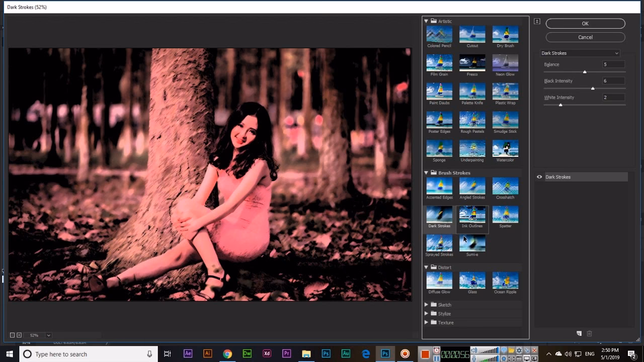The image size is (644, 362).
Task: Pick the Crosshatch brush stroke filter
Action: [x=505, y=187]
